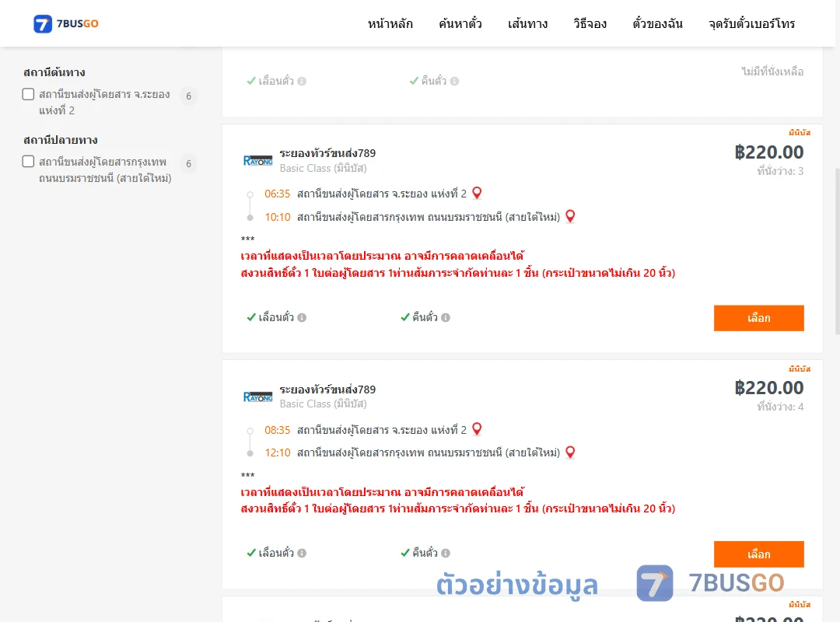Click operator name ระยองทัวร์ขนส่ง789 in 06:35 card
The height and width of the screenshot is (622, 840).
(x=327, y=153)
